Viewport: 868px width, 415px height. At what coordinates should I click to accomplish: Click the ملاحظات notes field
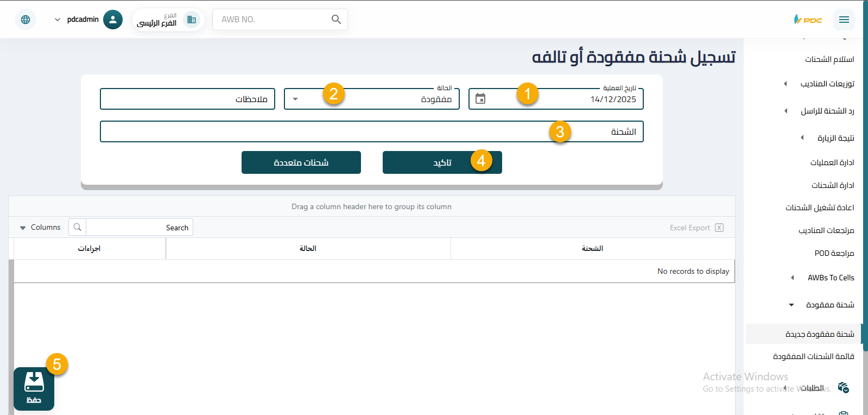click(x=187, y=99)
